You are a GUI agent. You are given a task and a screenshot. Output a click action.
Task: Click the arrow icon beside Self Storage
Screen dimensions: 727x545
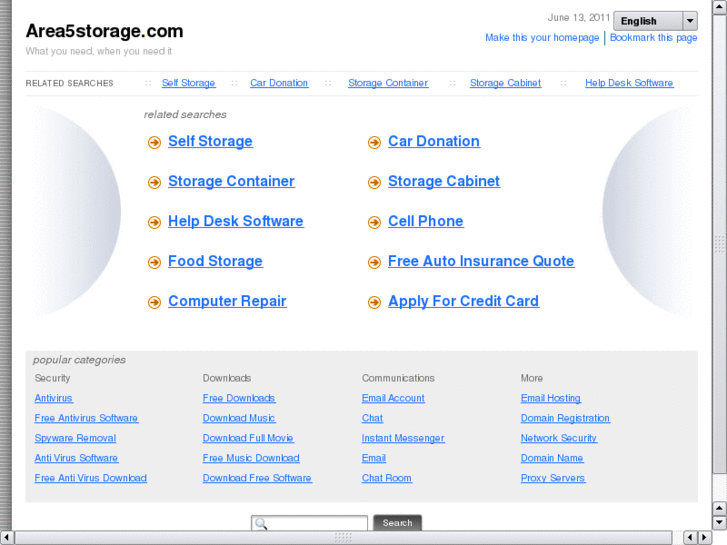point(154,142)
